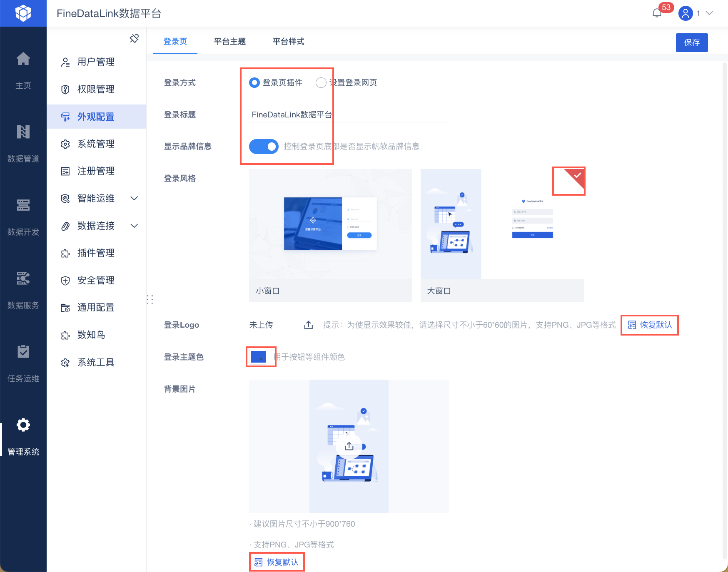728x572 pixels.
Task: Open 系统管理 in the side menu
Action: pos(96,144)
